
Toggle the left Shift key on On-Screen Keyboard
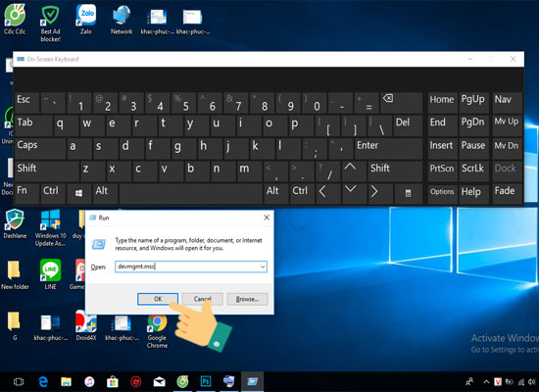click(x=46, y=171)
